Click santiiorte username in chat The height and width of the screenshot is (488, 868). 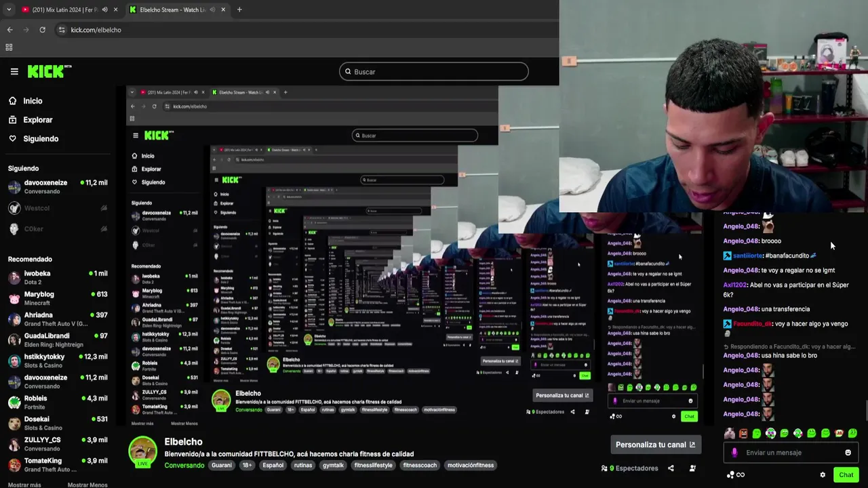point(748,256)
